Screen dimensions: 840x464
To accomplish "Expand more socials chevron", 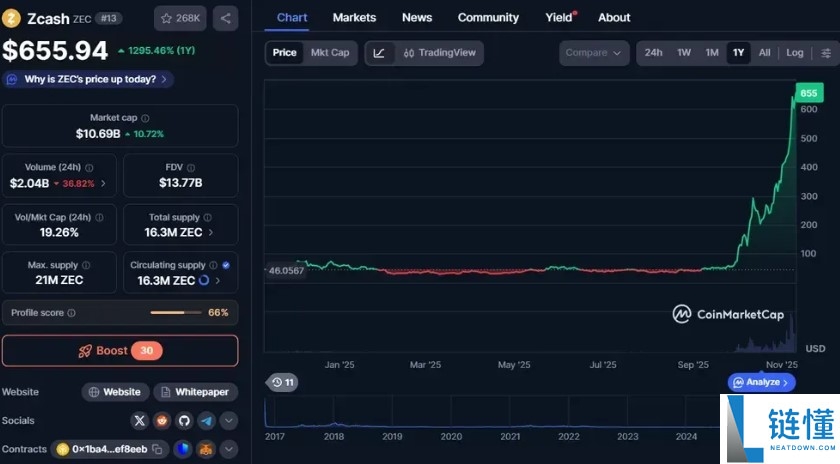I will [x=229, y=421].
